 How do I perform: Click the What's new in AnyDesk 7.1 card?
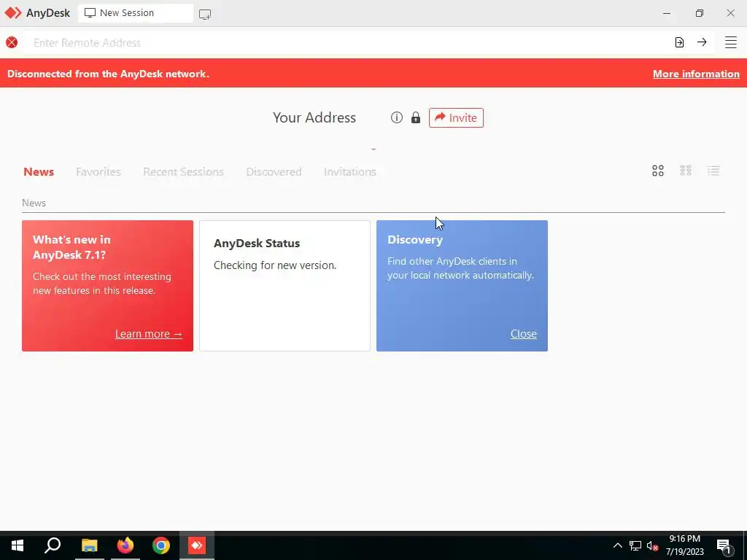pyautogui.click(x=108, y=286)
